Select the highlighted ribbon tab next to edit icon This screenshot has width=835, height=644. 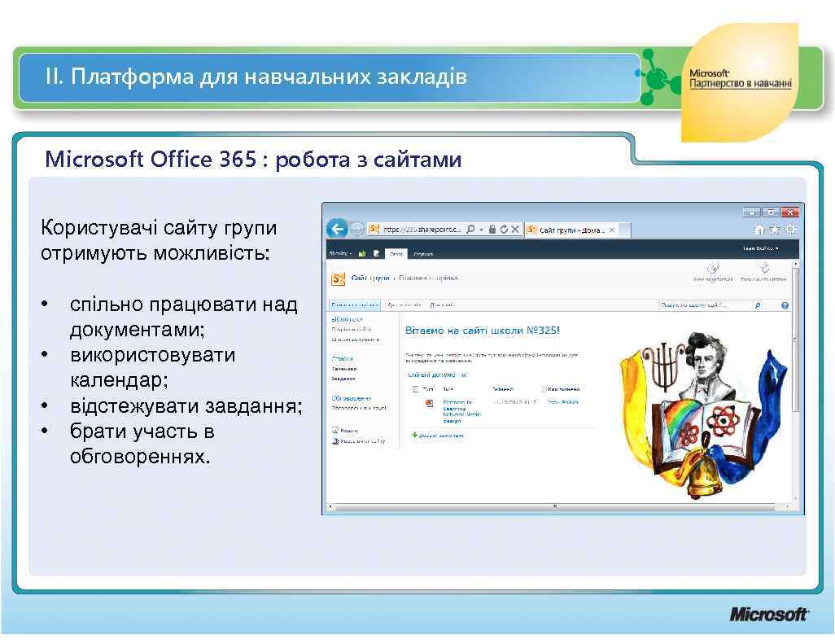(x=396, y=254)
